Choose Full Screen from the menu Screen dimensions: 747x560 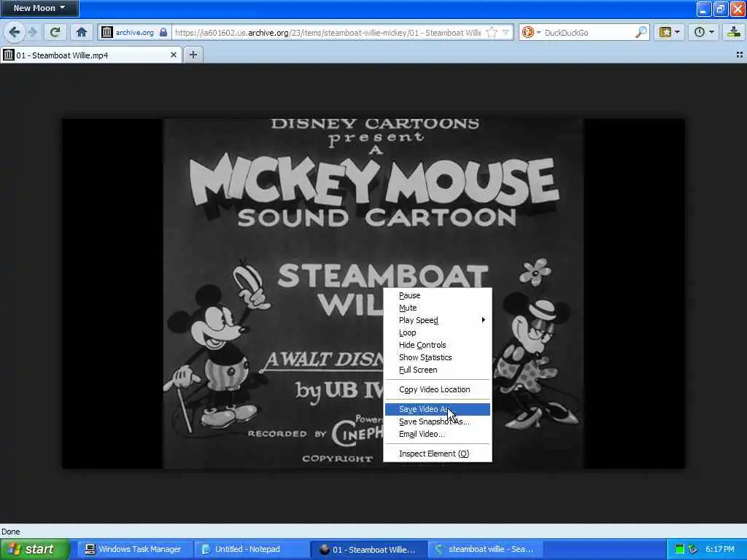click(438, 370)
